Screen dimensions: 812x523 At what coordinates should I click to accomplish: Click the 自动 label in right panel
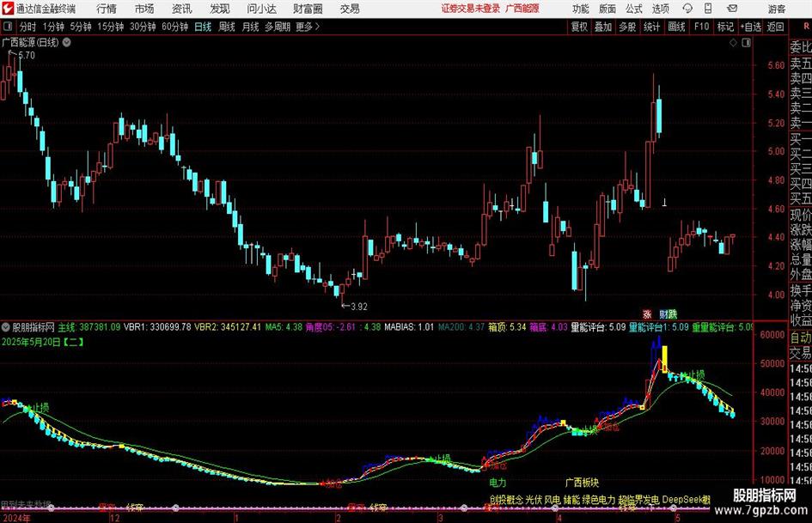801,338
